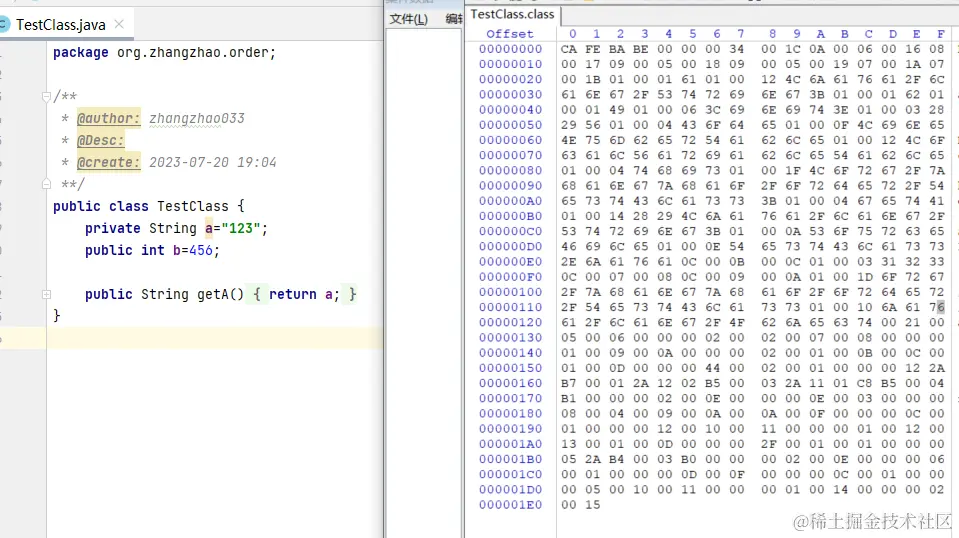Click the FE byte in row 00000000

[x=593, y=49]
